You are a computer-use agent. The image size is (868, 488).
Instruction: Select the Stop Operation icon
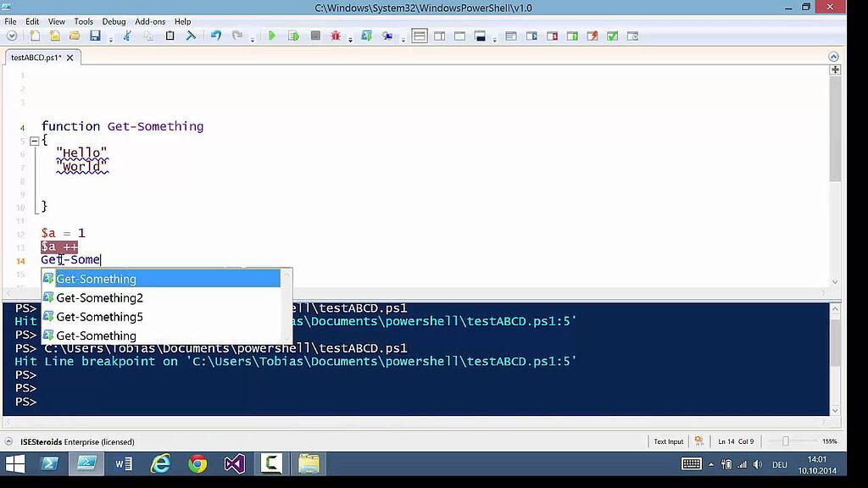coord(315,36)
